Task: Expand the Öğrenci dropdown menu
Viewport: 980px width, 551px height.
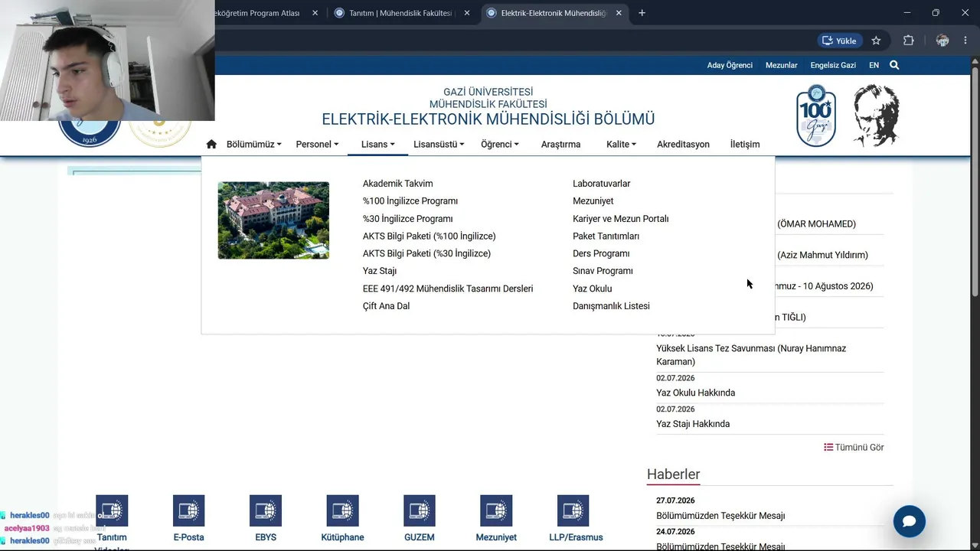Action: (500, 144)
